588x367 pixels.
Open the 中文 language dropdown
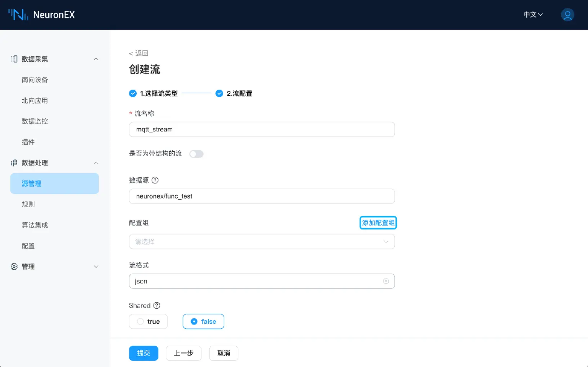(x=532, y=15)
